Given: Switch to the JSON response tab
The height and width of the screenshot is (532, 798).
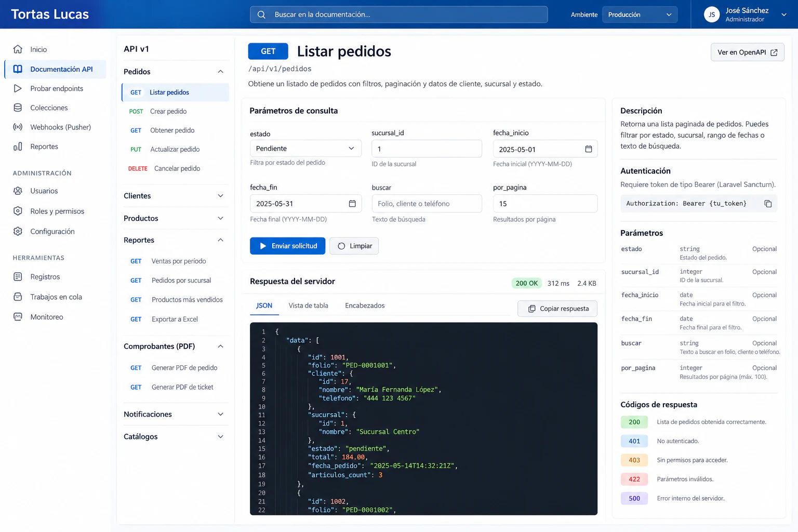Looking at the screenshot, I should pos(264,305).
